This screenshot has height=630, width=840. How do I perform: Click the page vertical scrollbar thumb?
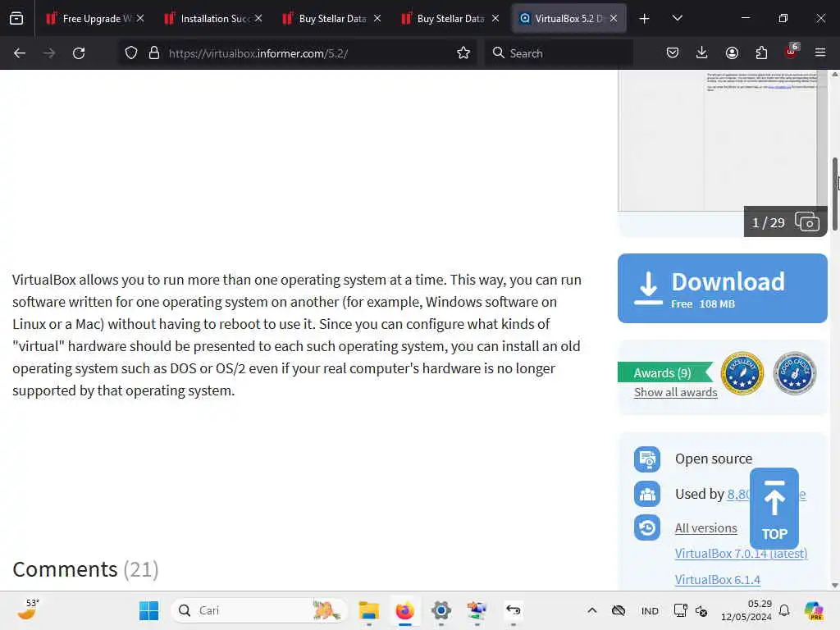coord(835,194)
